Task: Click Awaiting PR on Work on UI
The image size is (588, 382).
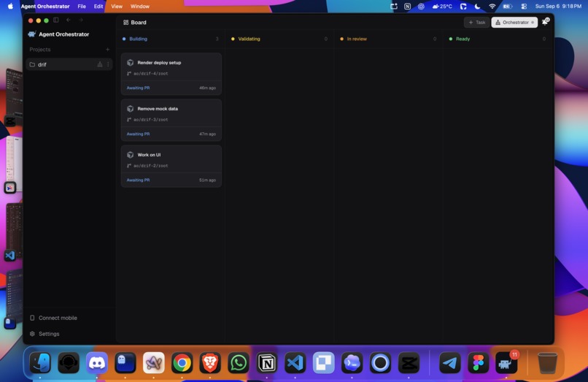Action: (x=138, y=180)
